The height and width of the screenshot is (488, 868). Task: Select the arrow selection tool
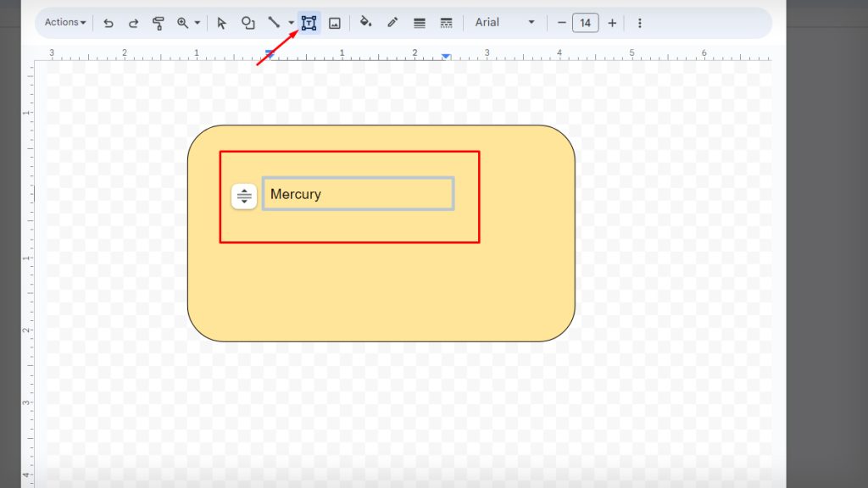[222, 23]
